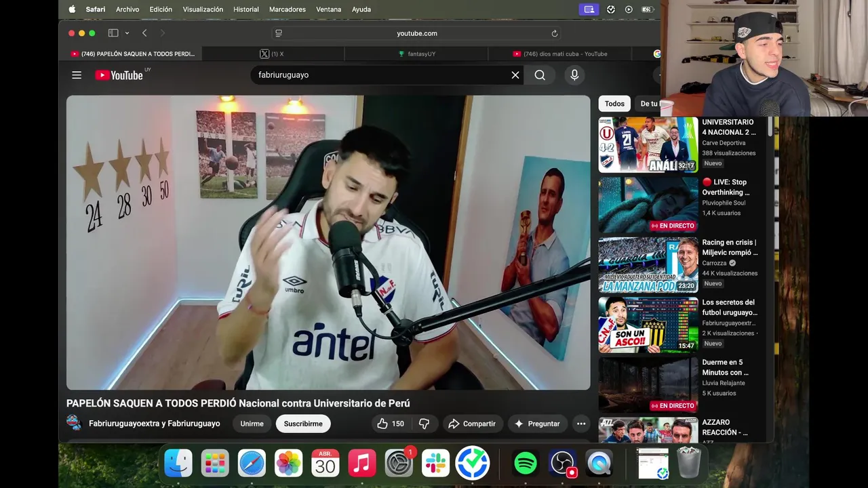Select the Todos filter chip

click(614, 104)
